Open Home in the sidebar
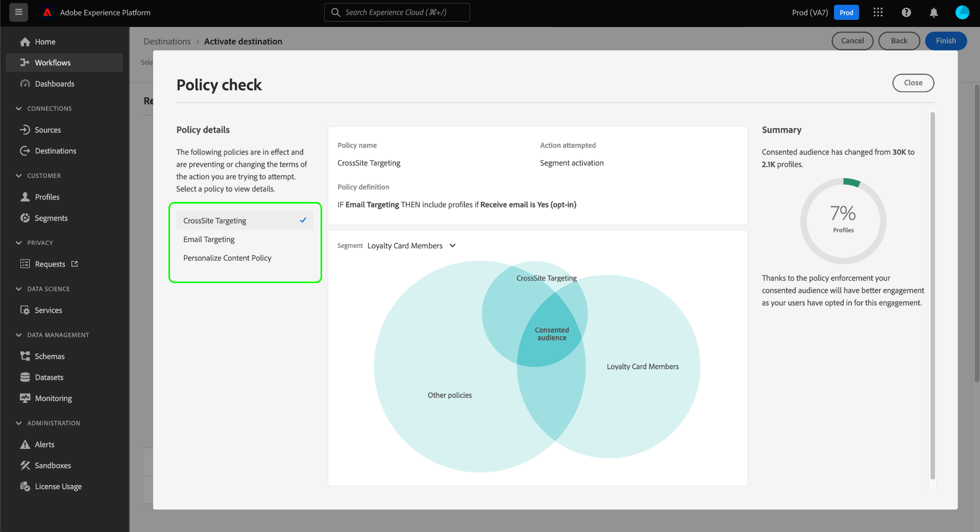The height and width of the screenshot is (532, 980). (64, 42)
